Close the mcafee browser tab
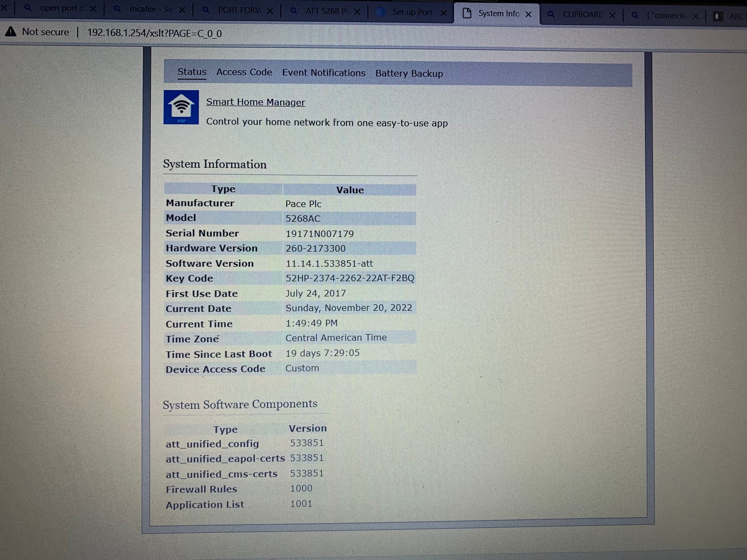This screenshot has width=747, height=560. click(182, 10)
